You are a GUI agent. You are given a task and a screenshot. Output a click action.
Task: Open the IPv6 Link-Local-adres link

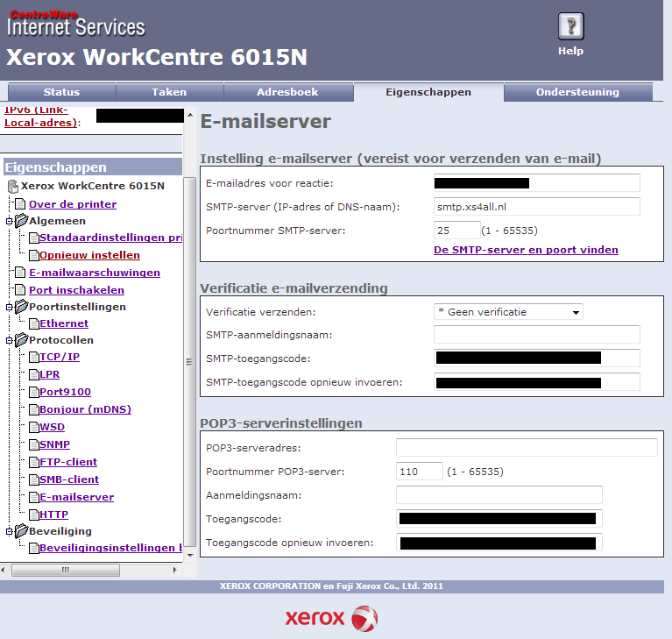[40, 117]
